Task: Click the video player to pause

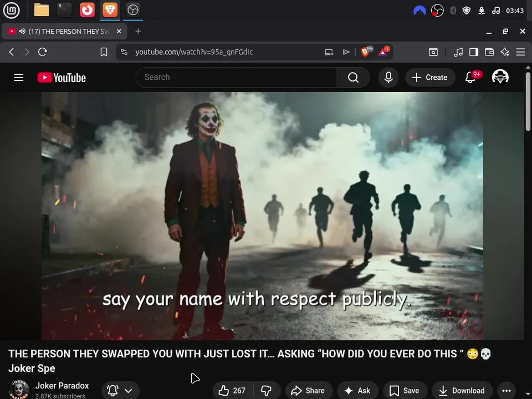Action: click(x=262, y=216)
